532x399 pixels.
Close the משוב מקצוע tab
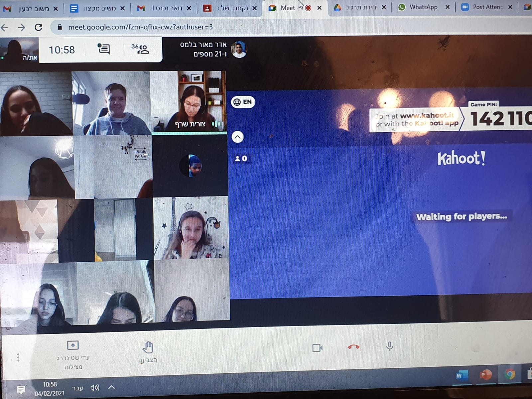coord(122,8)
